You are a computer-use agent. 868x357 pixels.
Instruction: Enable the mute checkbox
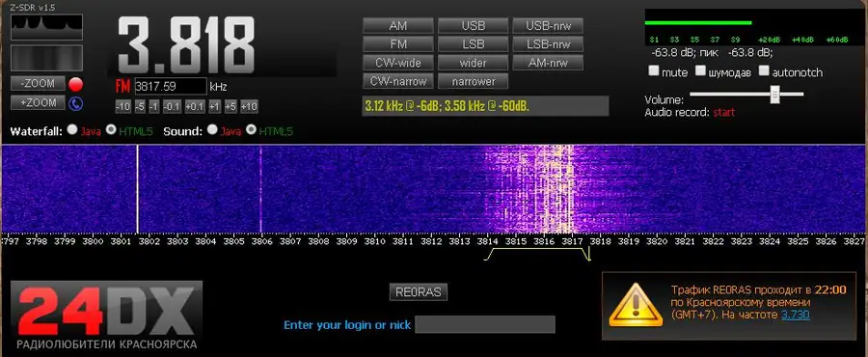pyautogui.click(x=654, y=70)
